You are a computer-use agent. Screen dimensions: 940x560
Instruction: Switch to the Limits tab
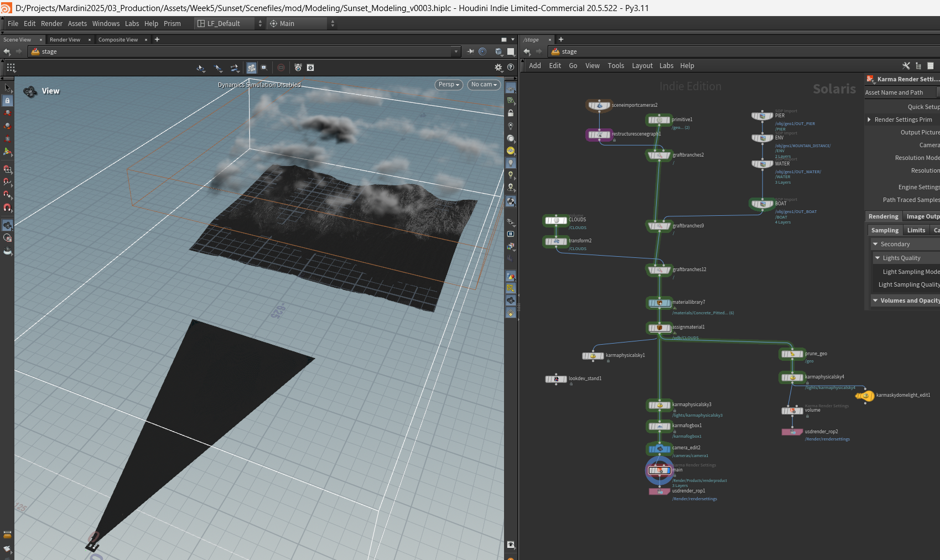916,230
